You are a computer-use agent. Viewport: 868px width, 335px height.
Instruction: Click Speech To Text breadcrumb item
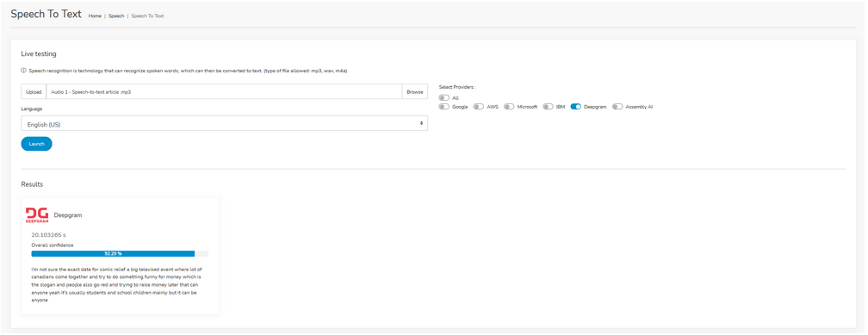click(147, 16)
